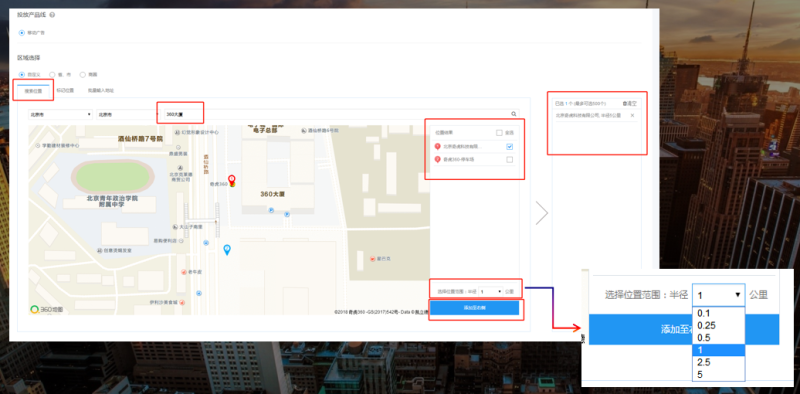This screenshot has width=800, height=394.
Task: Tick the 全选 select-all checkbox
Action: pos(499,133)
